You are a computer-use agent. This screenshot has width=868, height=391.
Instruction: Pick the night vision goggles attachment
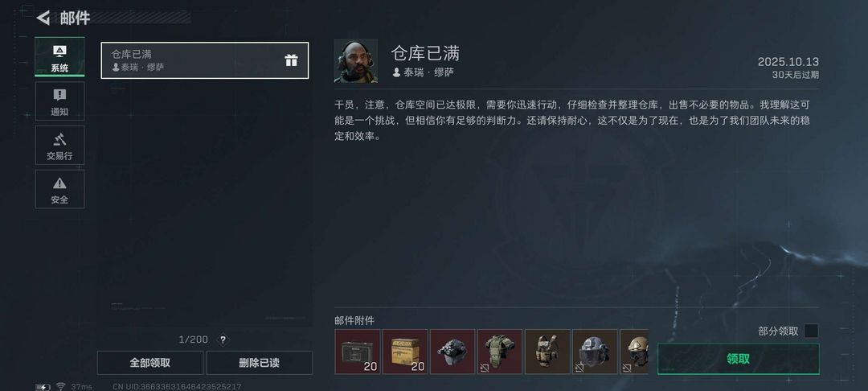click(x=452, y=352)
